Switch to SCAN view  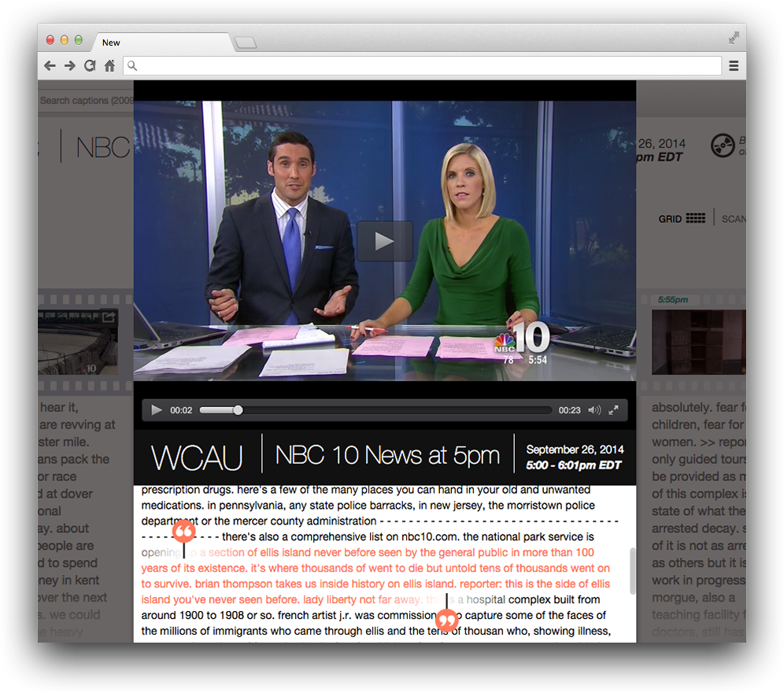[x=734, y=219]
